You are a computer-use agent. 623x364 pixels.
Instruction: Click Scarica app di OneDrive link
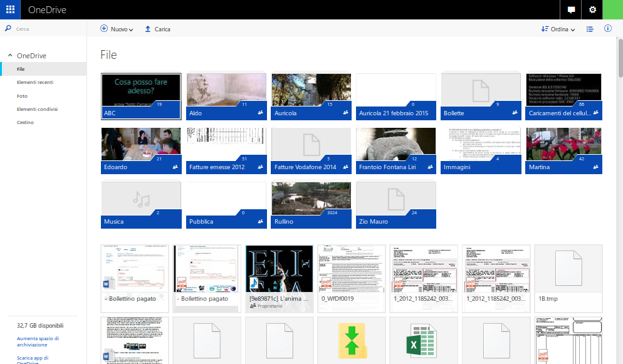(33, 360)
